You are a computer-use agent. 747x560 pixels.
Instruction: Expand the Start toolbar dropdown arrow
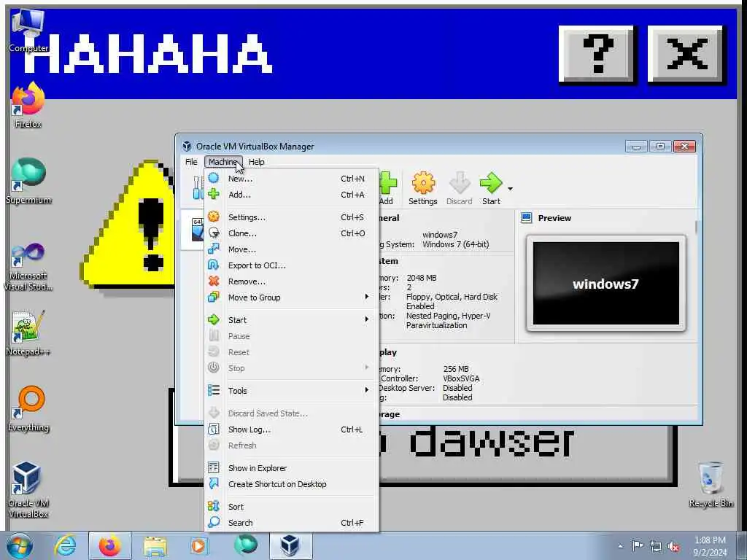pyautogui.click(x=510, y=189)
